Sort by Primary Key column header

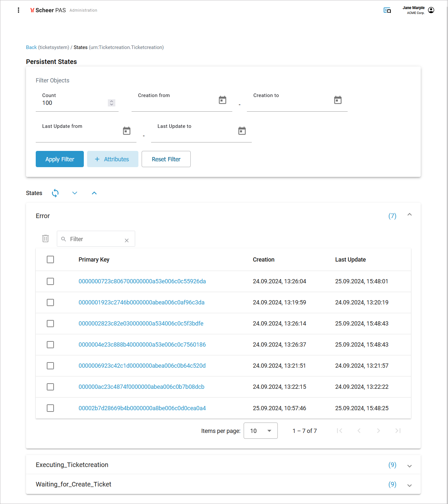94,260
